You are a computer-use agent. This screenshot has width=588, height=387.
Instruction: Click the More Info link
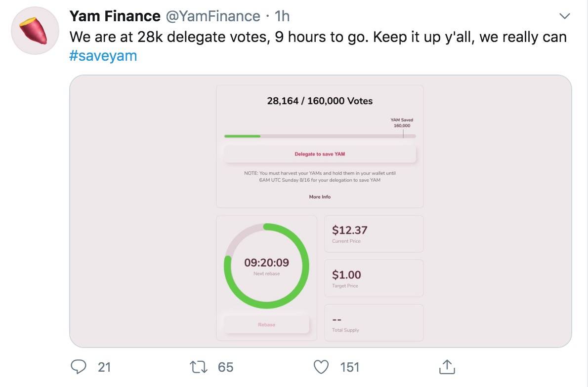tap(320, 197)
